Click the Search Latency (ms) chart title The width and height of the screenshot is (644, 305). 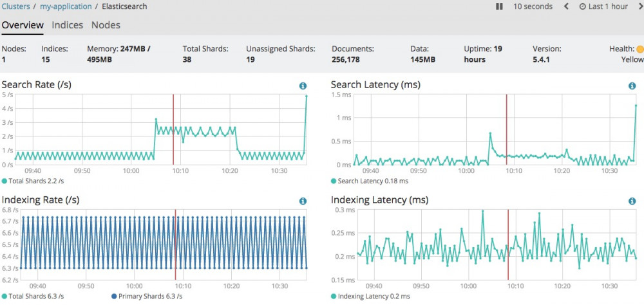[x=375, y=85]
